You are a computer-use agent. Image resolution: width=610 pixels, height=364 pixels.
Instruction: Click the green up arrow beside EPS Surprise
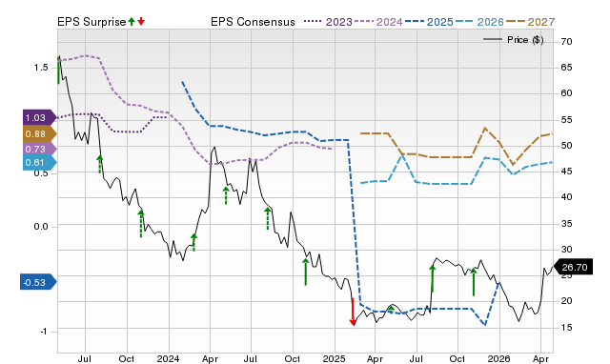tap(132, 22)
